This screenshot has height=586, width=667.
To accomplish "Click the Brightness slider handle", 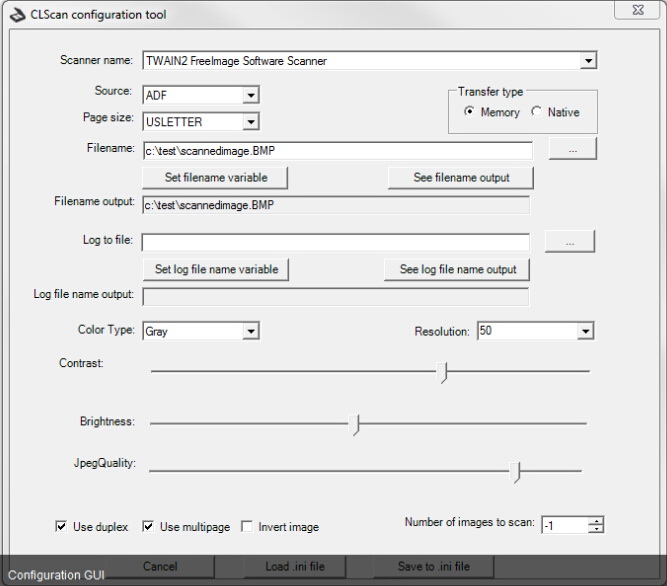I will pos(354,425).
